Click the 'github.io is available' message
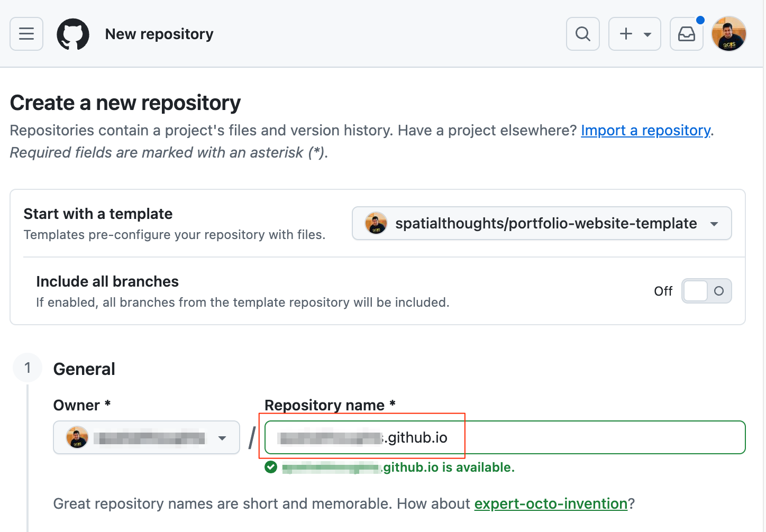Image resolution: width=766 pixels, height=532 pixels. coord(449,467)
